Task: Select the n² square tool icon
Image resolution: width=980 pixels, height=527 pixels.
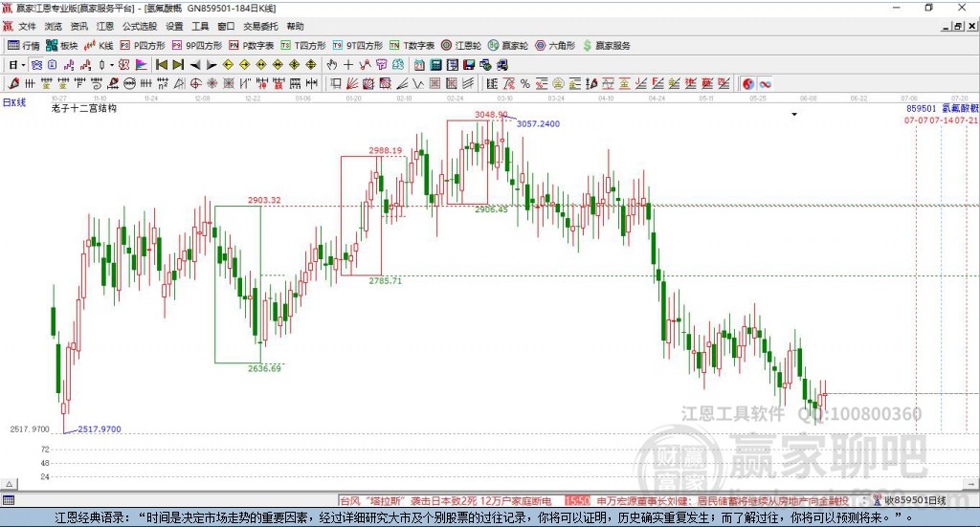Action: click(x=163, y=83)
